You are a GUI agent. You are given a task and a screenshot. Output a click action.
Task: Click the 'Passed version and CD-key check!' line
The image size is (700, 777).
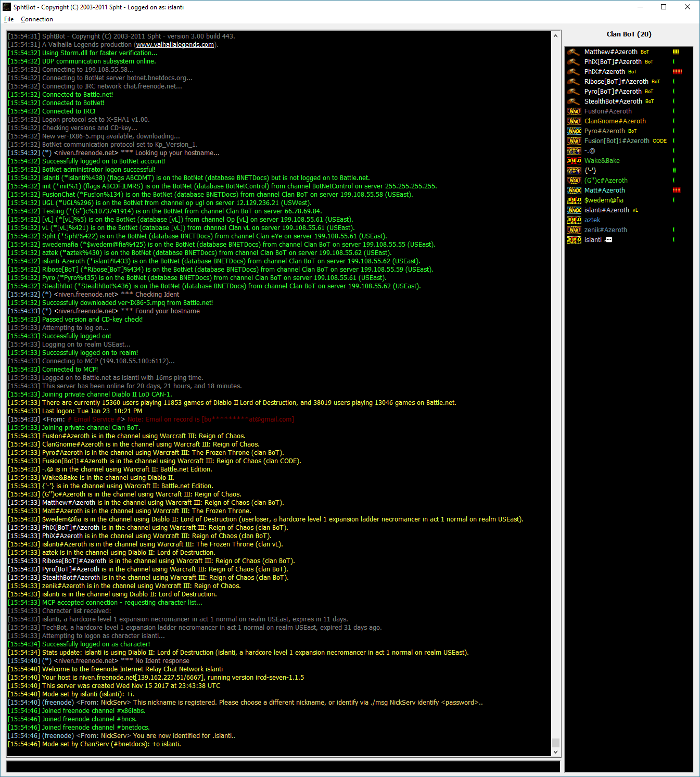pyautogui.click(x=75, y=320)
